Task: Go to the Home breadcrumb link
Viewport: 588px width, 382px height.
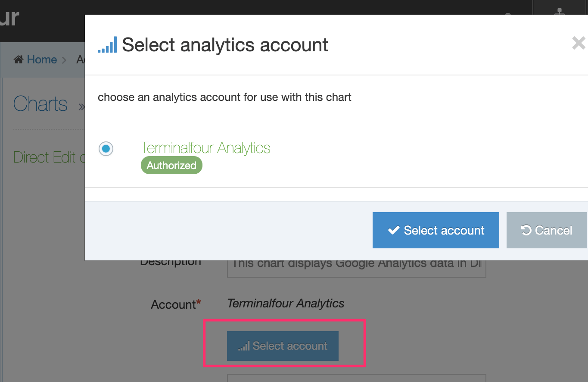Action: pos(42,59)
